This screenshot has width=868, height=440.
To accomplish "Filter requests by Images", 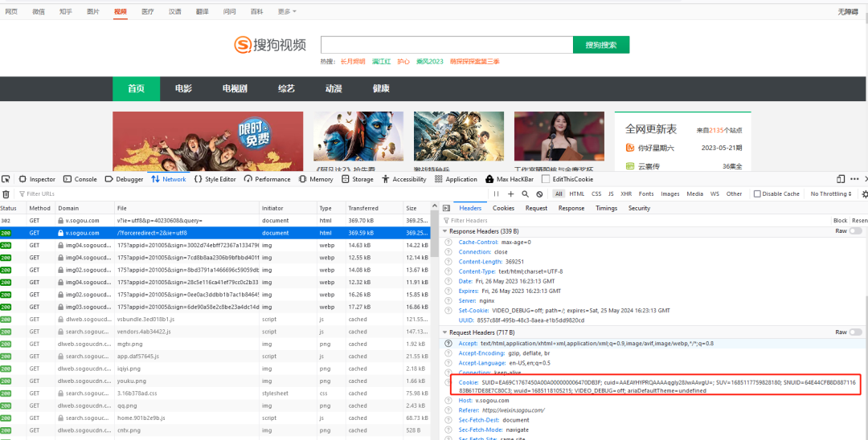I will pos(669,194).
